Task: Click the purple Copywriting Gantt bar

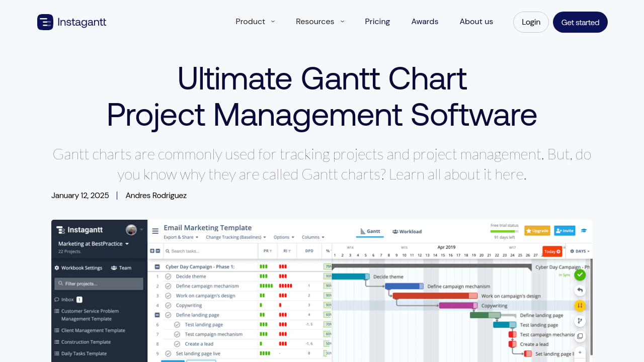Action: (x=458, y=305)
